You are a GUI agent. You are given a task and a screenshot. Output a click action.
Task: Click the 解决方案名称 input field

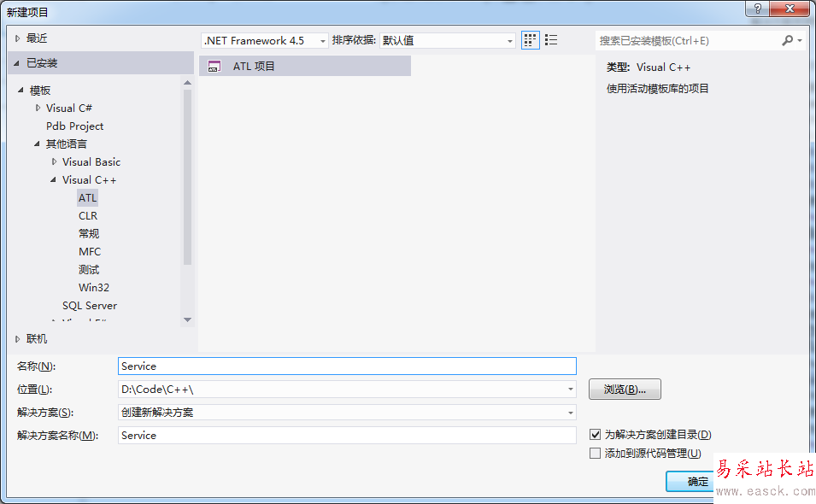click(x=347, y=436)
